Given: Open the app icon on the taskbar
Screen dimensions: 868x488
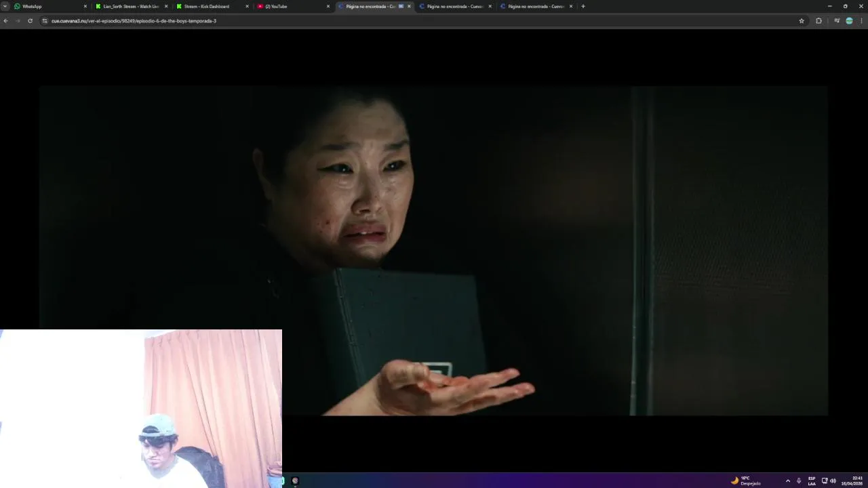Looking at the screenshot, I should 295,481.
